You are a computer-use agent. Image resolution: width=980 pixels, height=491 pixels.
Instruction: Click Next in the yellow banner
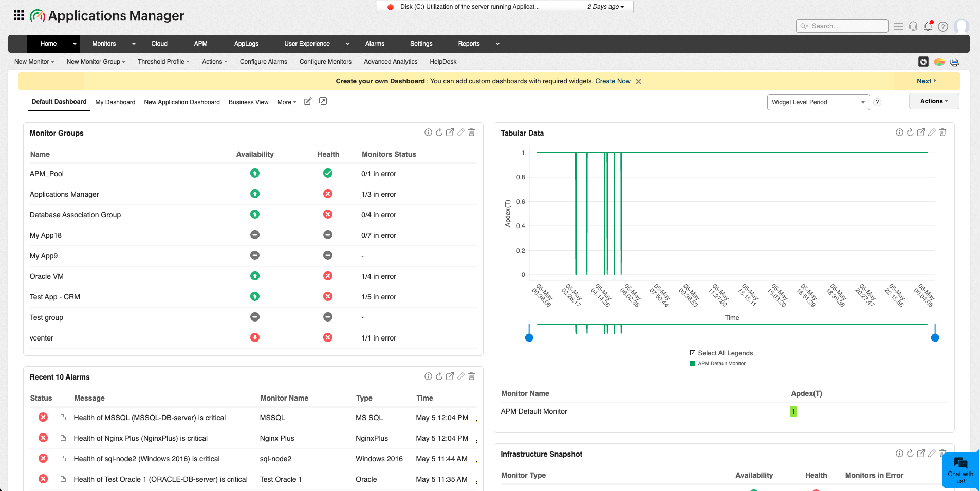pyautogui.click(x=927, y=81)
